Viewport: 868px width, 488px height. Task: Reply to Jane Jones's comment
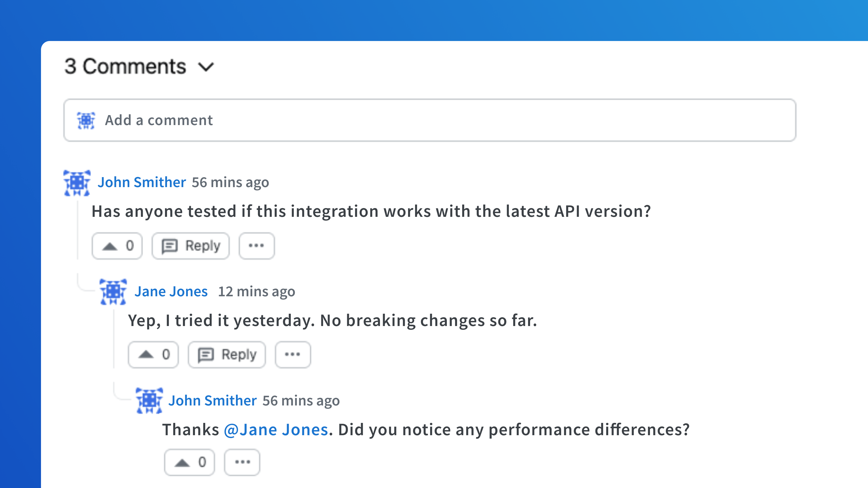pos(227,355)
